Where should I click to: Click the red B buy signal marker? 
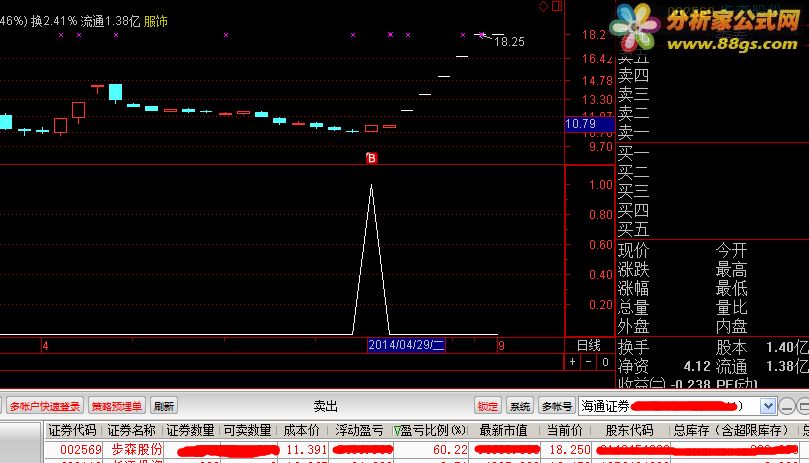pyautogui.click(x=371, y=158)
